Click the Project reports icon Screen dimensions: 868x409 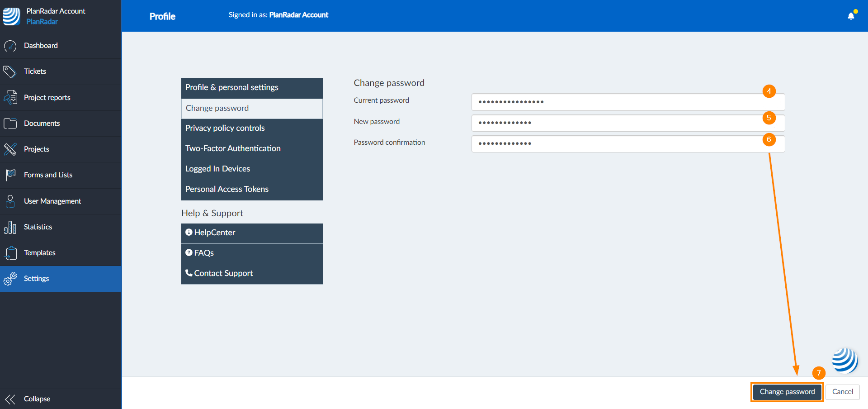[x=10, y=98]
